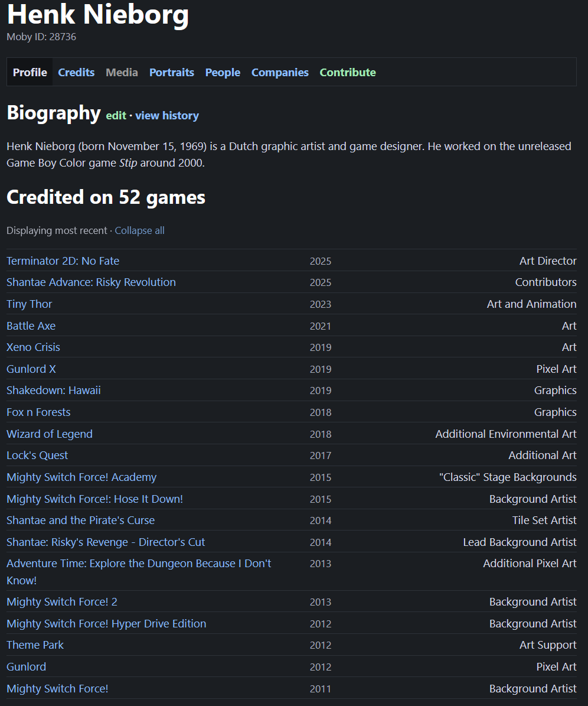
Task: Open Fox n Forests link
Action: [x=39, y=412]
